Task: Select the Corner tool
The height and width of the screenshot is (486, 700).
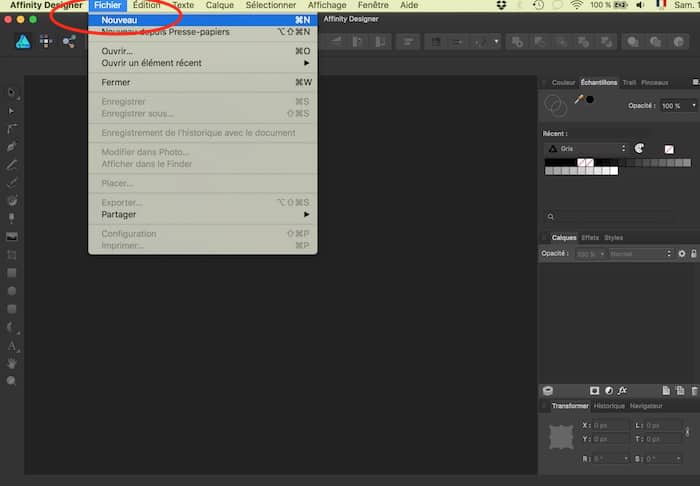Action: tap(12, 129)
